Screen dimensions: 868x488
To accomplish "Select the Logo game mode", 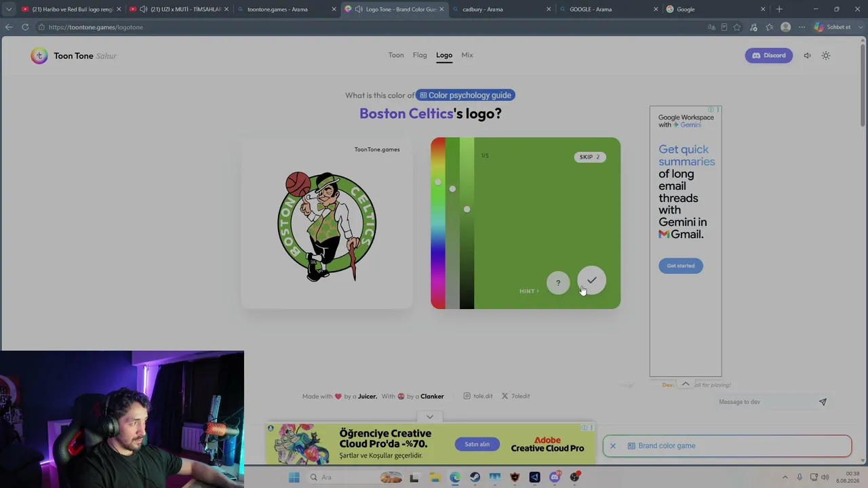I will coord(444,55).
